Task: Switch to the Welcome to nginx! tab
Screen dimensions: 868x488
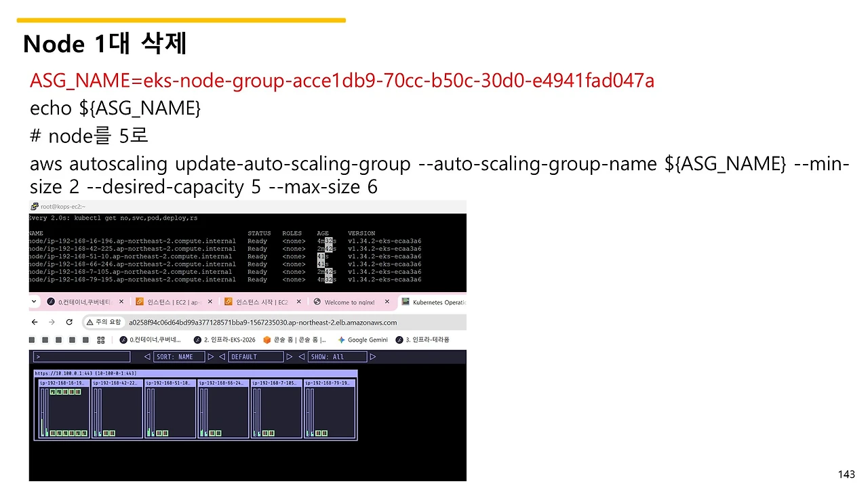Action: [x=350, y=302]
